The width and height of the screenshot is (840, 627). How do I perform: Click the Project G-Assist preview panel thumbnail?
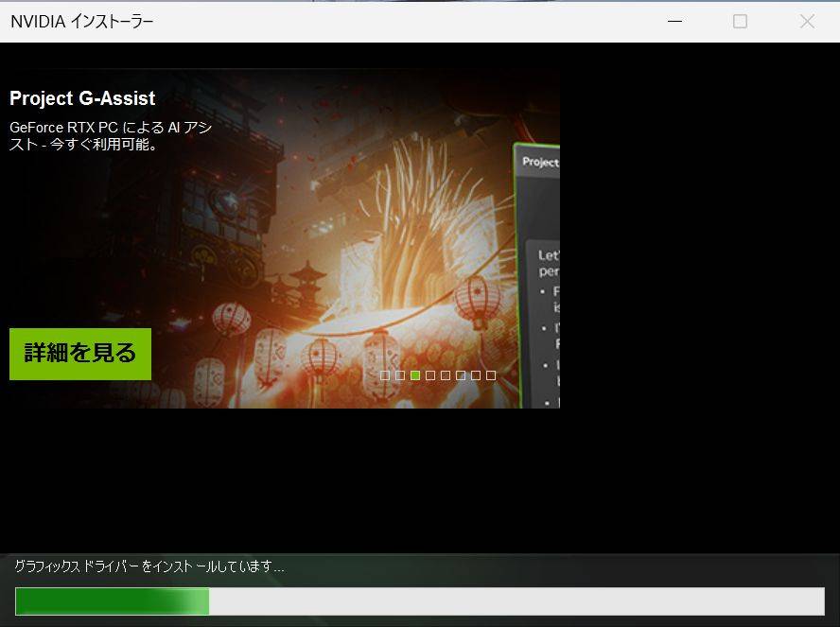point(536,276)
